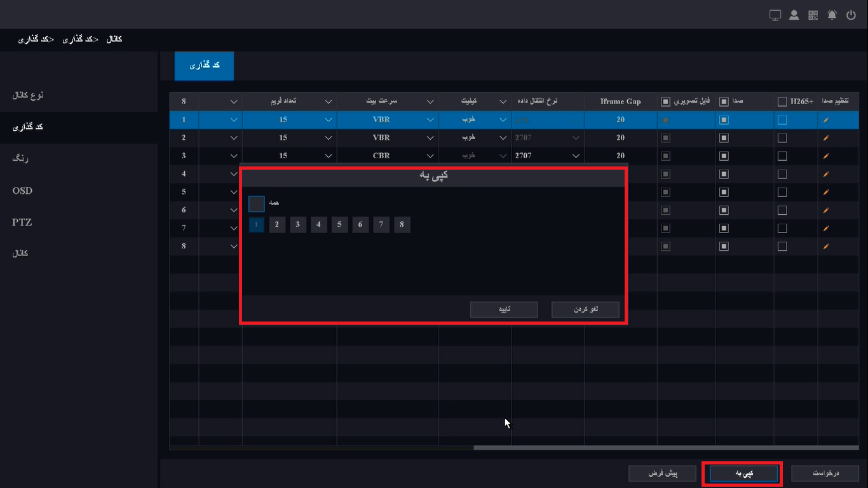
Task: Open the user account icon
Action: click(x=794, y=15)
